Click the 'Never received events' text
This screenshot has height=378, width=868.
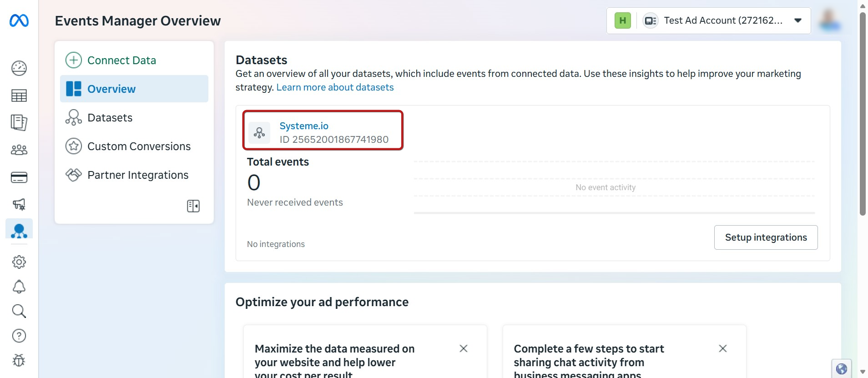(x=295, y=202)
